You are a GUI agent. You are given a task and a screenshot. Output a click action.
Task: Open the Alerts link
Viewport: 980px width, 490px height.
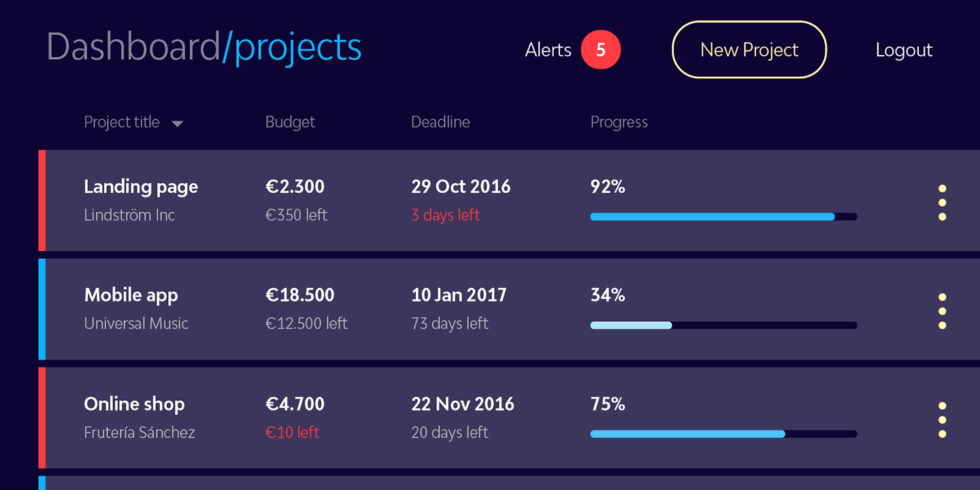pos(548,50)
